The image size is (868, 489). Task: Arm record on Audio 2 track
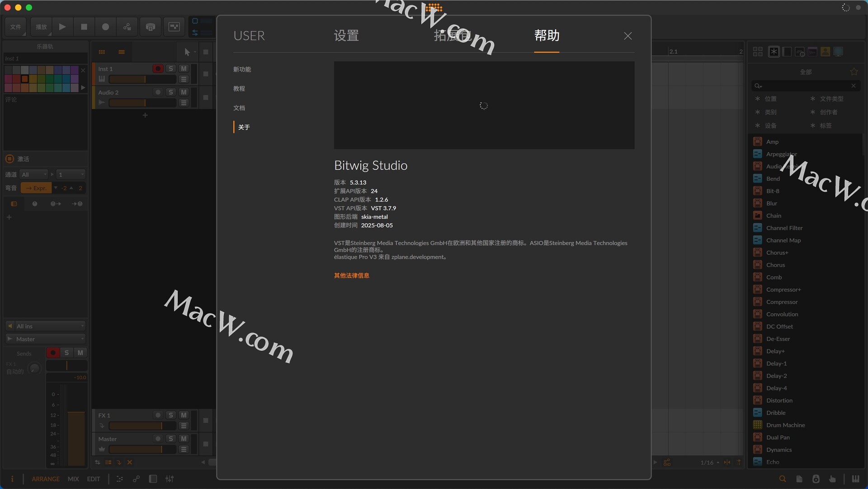[x=158, y=92]
